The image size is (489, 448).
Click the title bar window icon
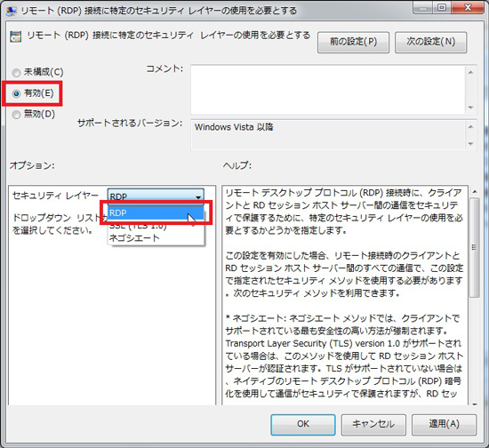12,11
